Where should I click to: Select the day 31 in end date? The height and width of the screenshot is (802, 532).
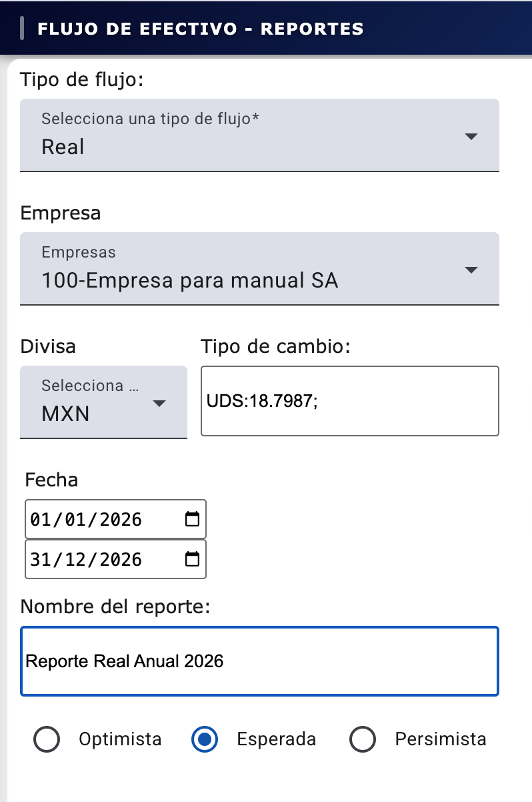coord(41,559)
